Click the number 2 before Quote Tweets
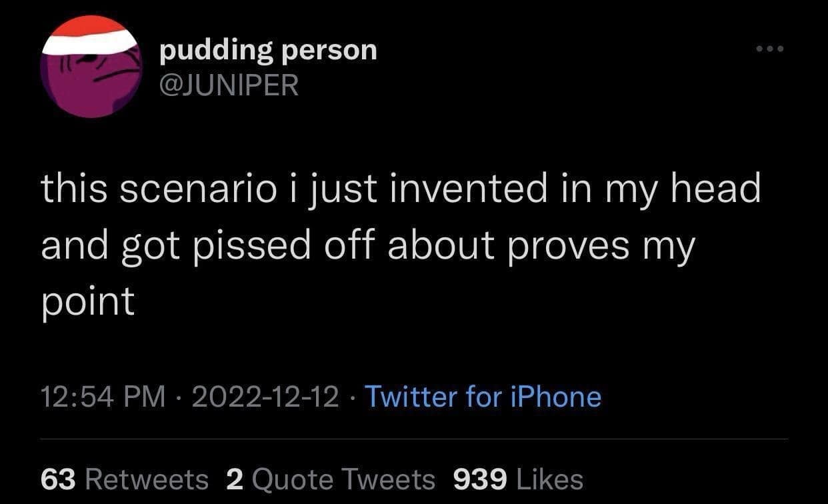The image size is (828, 504). click(x=233, y=479)
